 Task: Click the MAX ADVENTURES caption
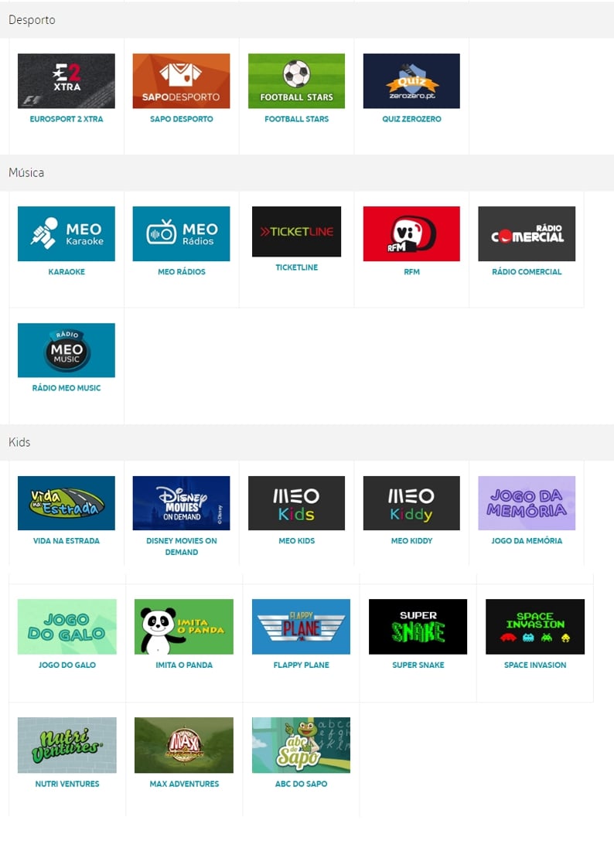(184, 784)
